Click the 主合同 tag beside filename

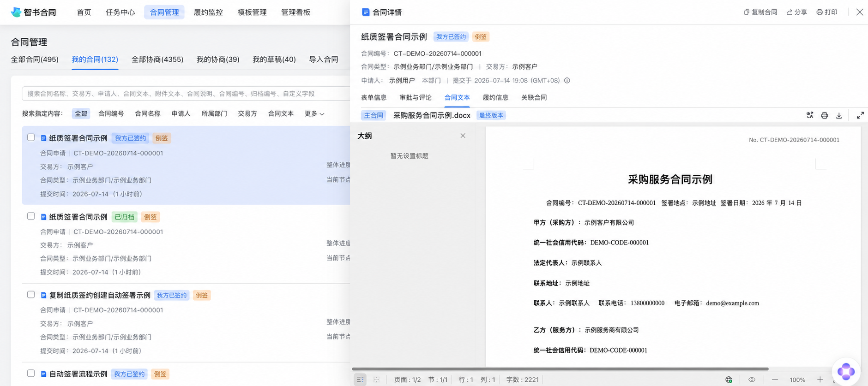point(374,115)
